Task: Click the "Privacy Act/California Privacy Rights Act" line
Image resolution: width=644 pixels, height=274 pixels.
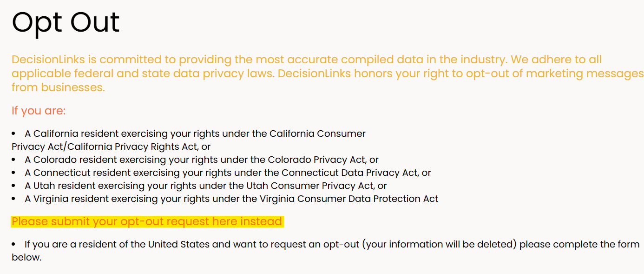Action: 105,147
